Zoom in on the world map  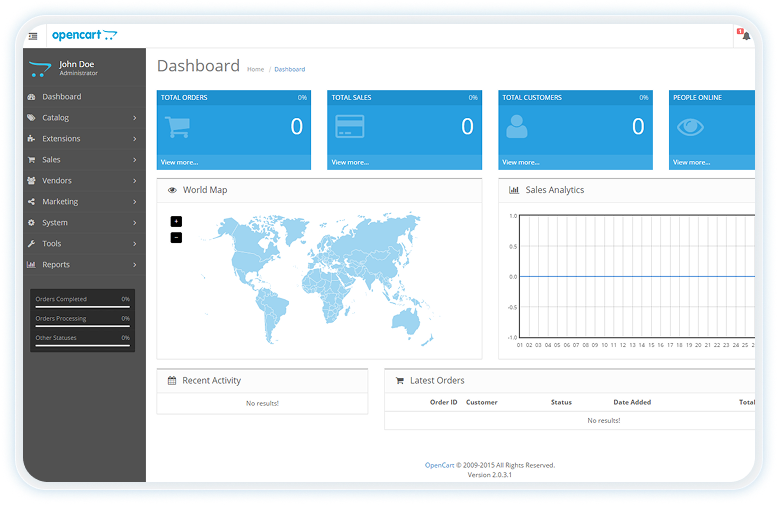click(x=176, y=221)
